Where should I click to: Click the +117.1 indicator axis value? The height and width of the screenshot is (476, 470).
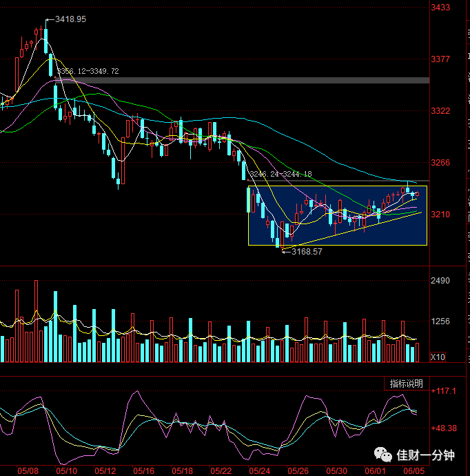[x=443, y=390]
